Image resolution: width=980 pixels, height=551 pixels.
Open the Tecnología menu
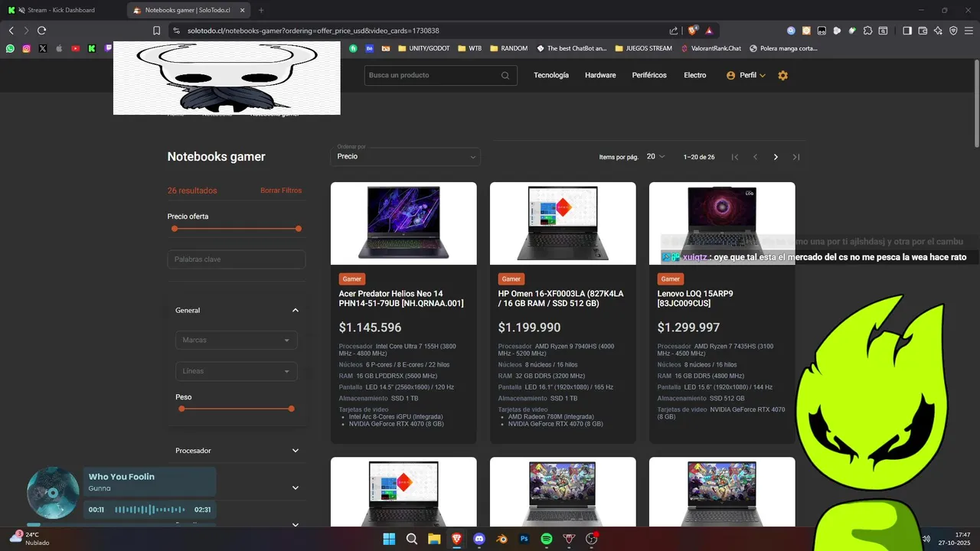tap(551, 75)
